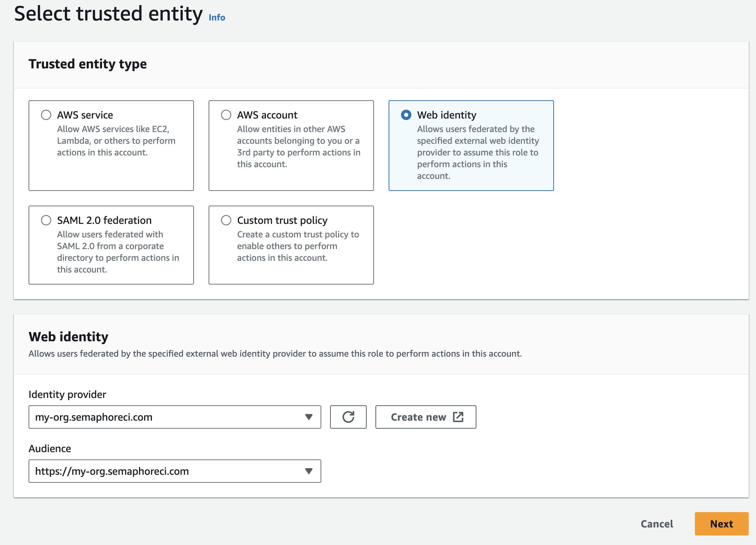
Task: Click the Custom trust policy description text
Action: (x=298, y=246)
